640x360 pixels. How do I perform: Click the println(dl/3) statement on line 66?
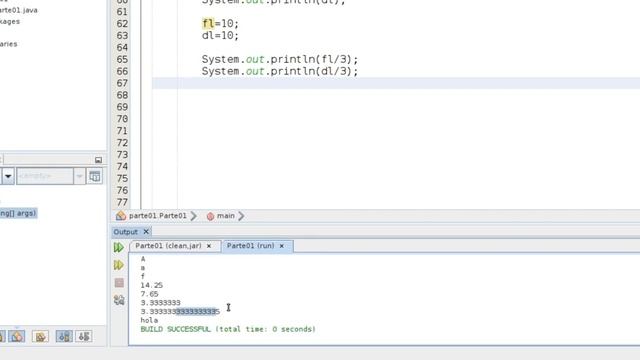280,71
